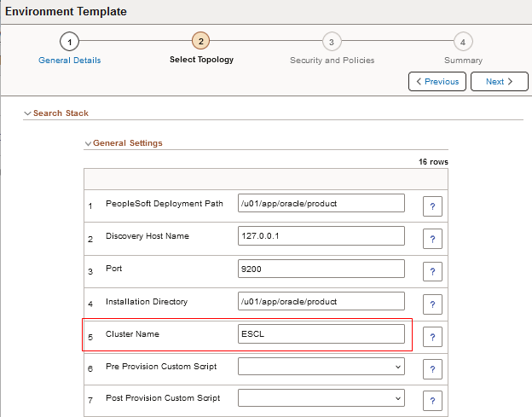532x417 pixels.
Task: Click the Cluster Name input field
Action: click(321, 333)
